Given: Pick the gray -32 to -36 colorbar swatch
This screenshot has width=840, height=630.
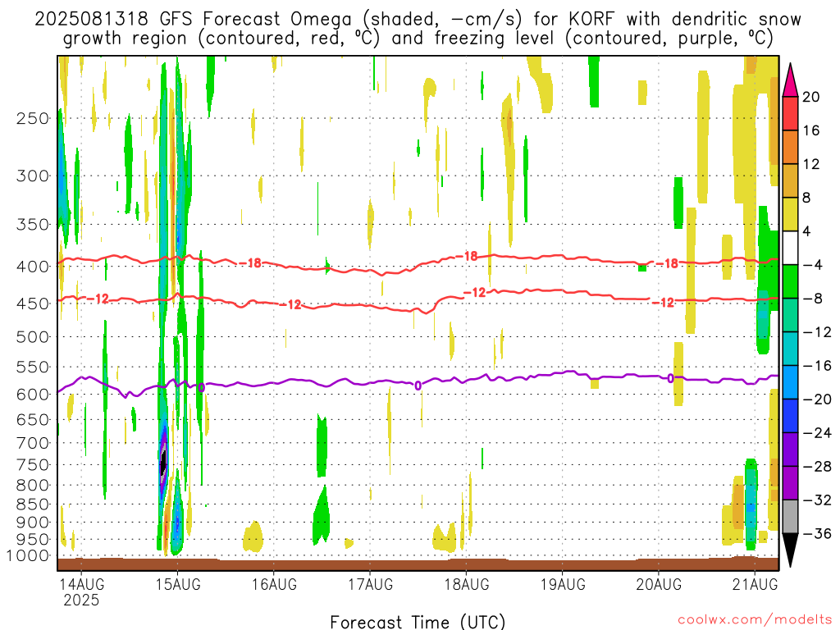Looking at the screenshot, I should click(790, 517).
